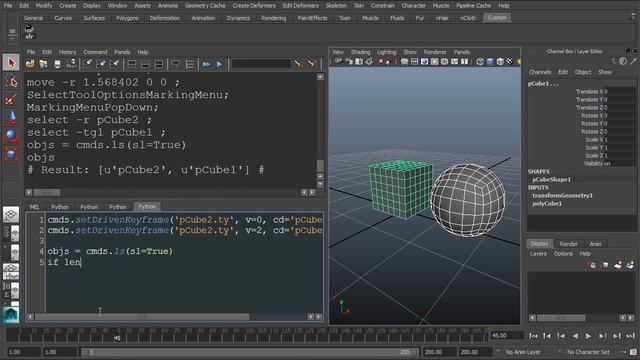
Task: Show history only layout icon
Action: coord(132,64)
